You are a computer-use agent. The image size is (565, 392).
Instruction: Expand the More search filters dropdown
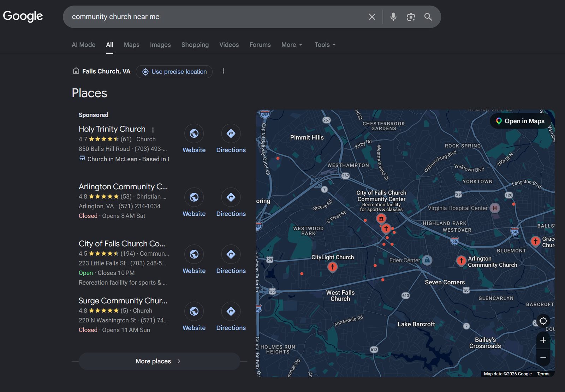(x=292, y=45)
